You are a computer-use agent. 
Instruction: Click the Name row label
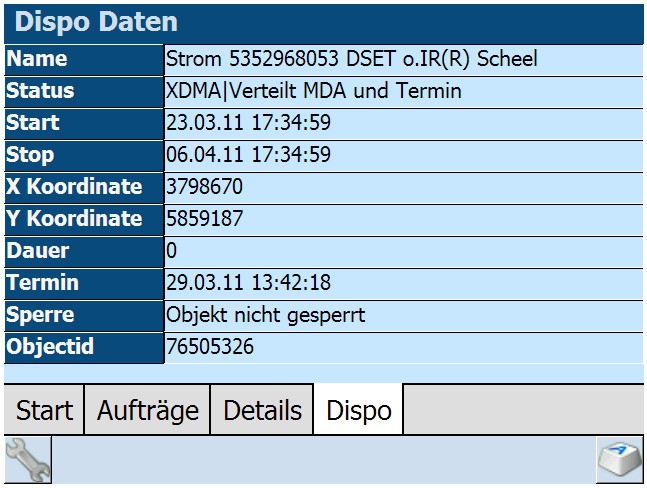tap(84, 59)
